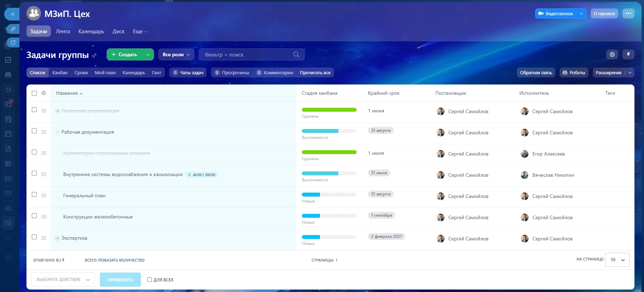Click Генеральный план kanban stage bar
The image size is (644, 292).
pos(329,194)
